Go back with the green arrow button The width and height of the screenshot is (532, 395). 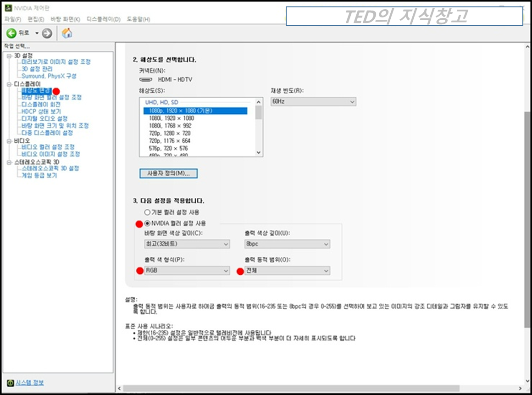(11, 33)
